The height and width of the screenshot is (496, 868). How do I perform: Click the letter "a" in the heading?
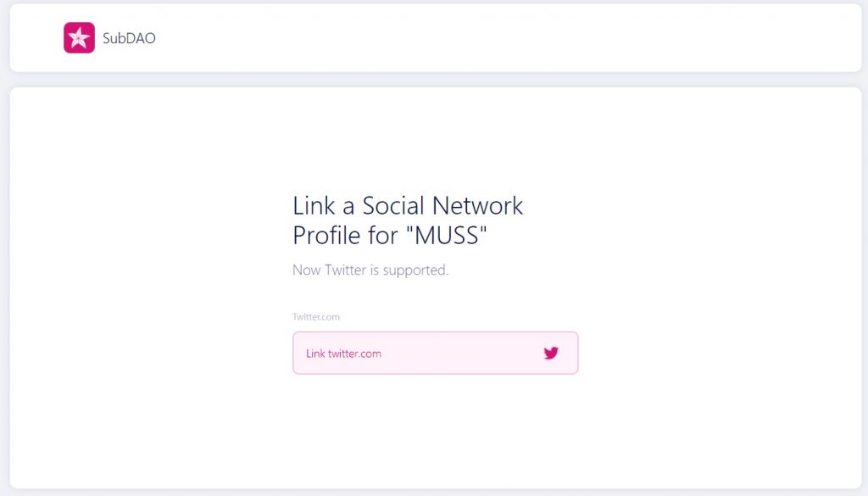pyautogui.click(x=347, y=206)
